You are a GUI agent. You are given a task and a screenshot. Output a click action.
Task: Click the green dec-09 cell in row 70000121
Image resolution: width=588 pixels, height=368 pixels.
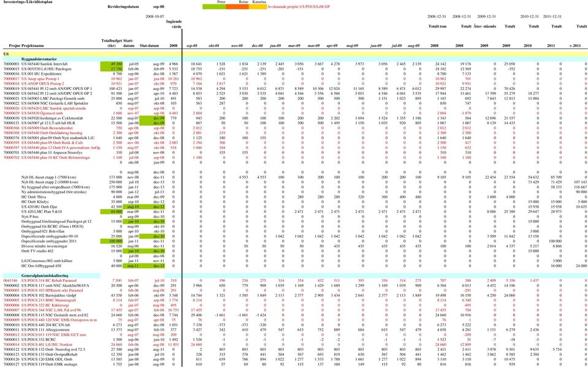(x=152, y=123)
